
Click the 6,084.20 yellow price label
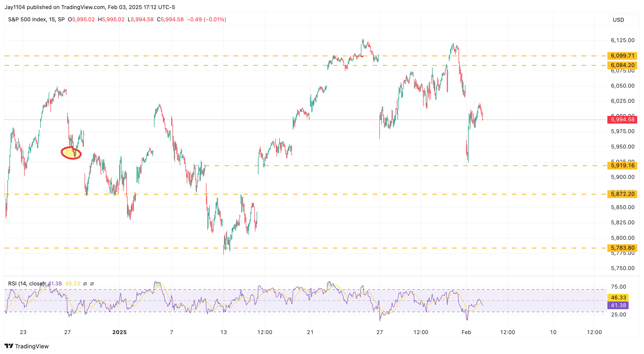point(622,65)
